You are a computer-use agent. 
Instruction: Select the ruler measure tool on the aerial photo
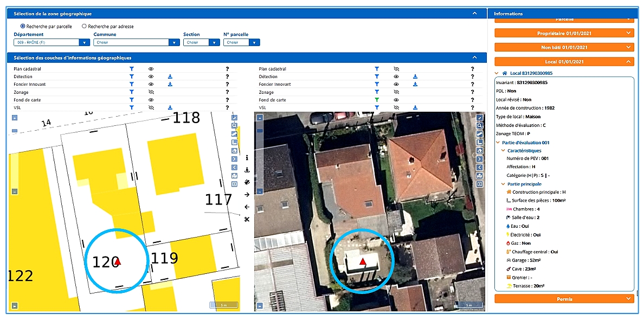pyautogui.click(x=479, y=134)
